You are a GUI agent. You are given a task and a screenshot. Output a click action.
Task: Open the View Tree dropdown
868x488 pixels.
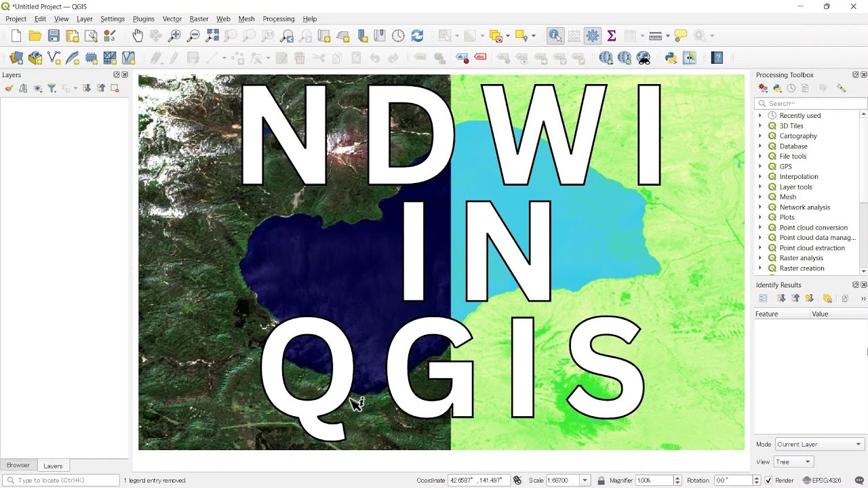(793, 462)
